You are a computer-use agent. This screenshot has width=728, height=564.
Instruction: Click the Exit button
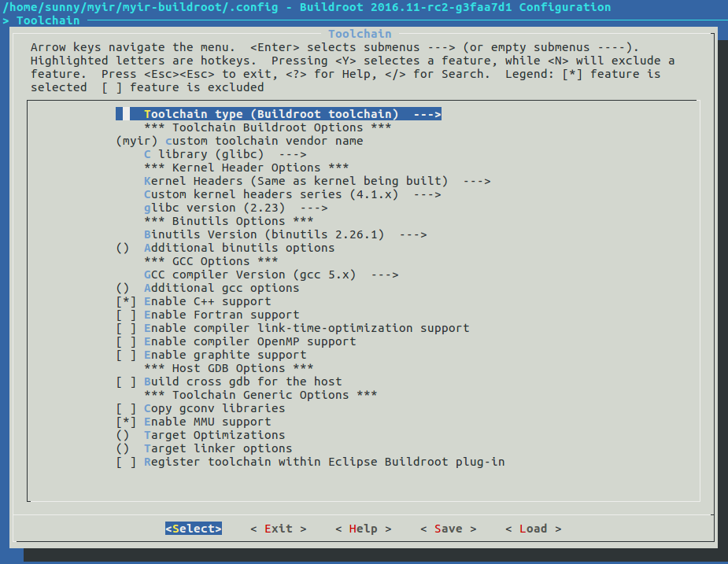pyautogui.click(x=279, y=529)
